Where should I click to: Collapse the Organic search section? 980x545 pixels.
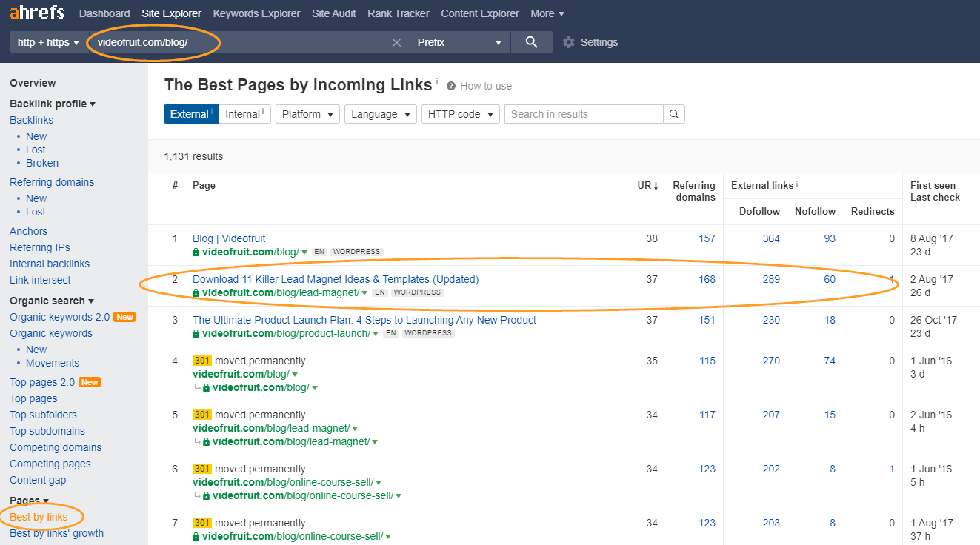(x=52, y=301)
